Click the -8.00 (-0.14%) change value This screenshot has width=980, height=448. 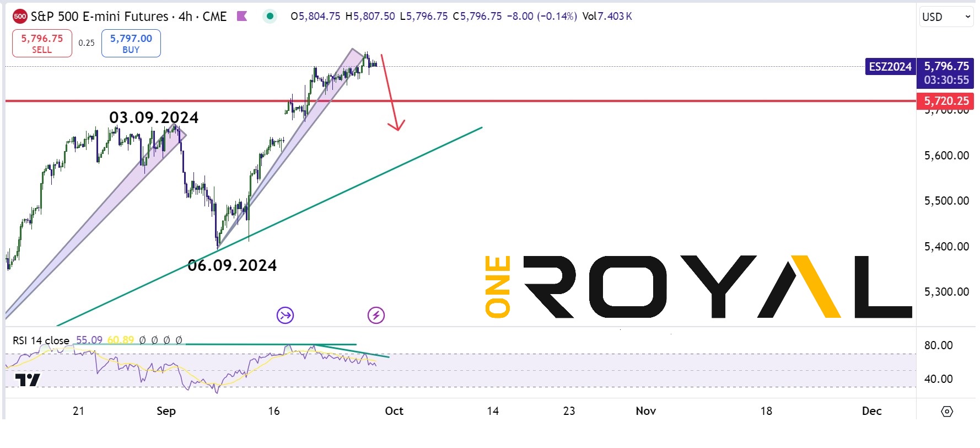[x=542, y=17]
